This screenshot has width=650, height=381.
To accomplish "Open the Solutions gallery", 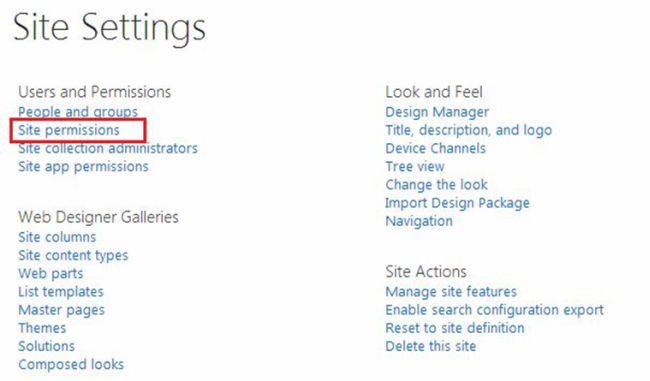I will coord(46,347).
